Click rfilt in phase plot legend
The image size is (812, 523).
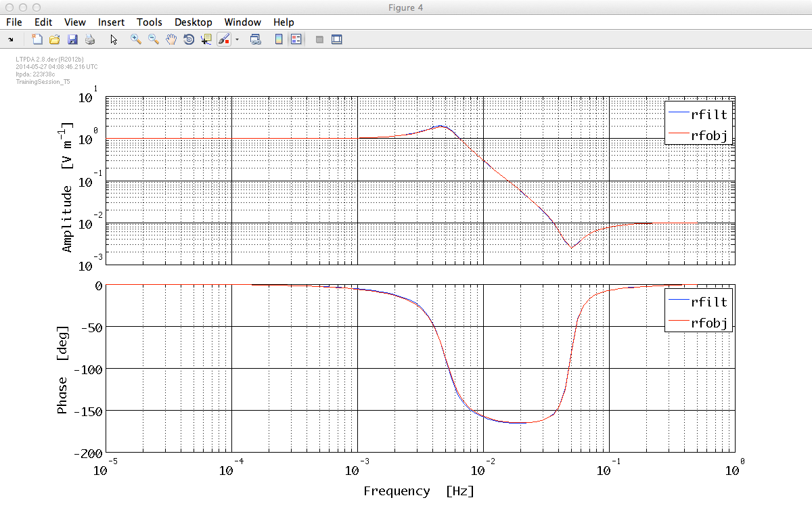[708, 302]
